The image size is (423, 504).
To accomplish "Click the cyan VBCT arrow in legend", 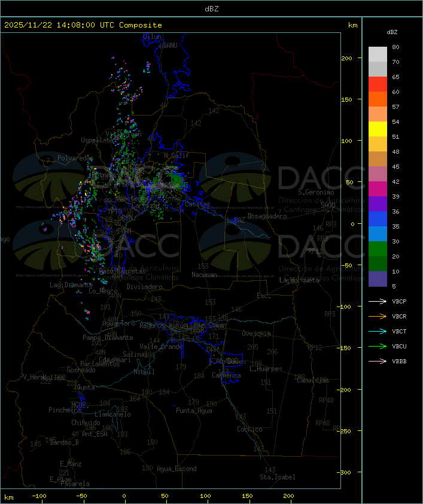I will point(378,331).
